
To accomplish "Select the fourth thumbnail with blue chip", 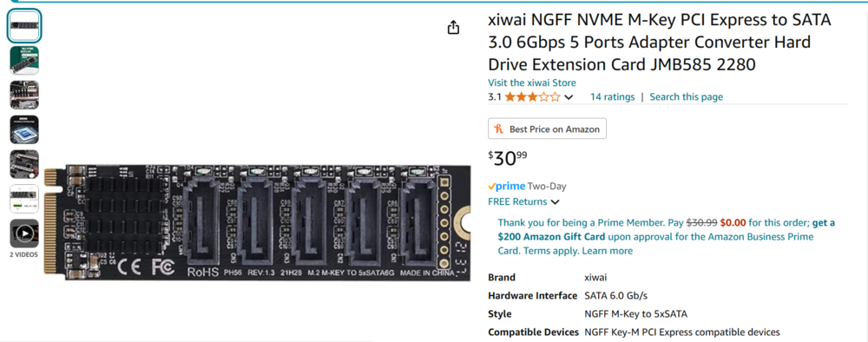I will 24,129.
